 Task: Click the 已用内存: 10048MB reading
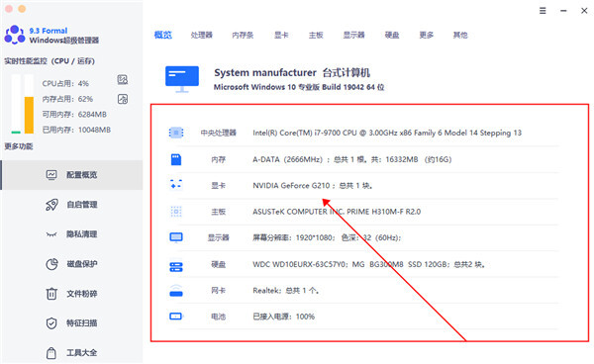(76, 130)
